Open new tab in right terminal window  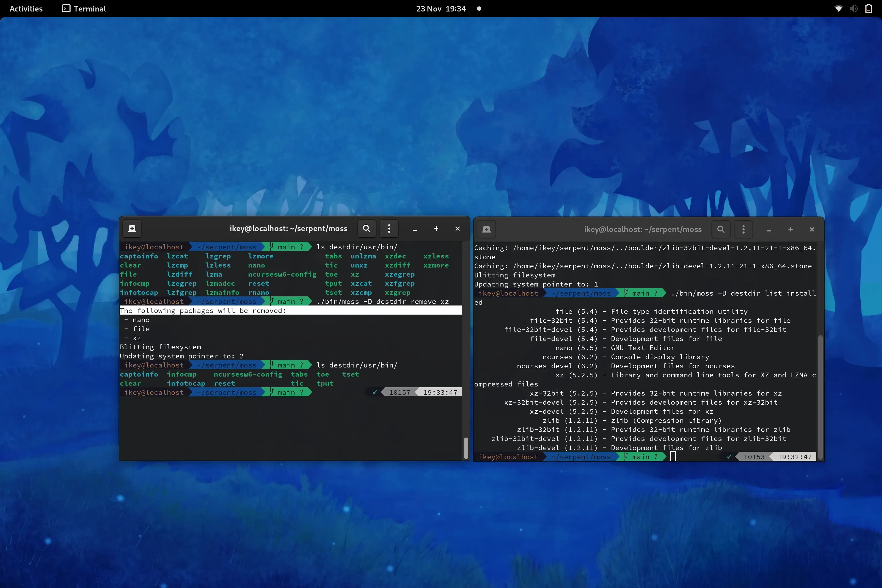click(x=486, y=229)
